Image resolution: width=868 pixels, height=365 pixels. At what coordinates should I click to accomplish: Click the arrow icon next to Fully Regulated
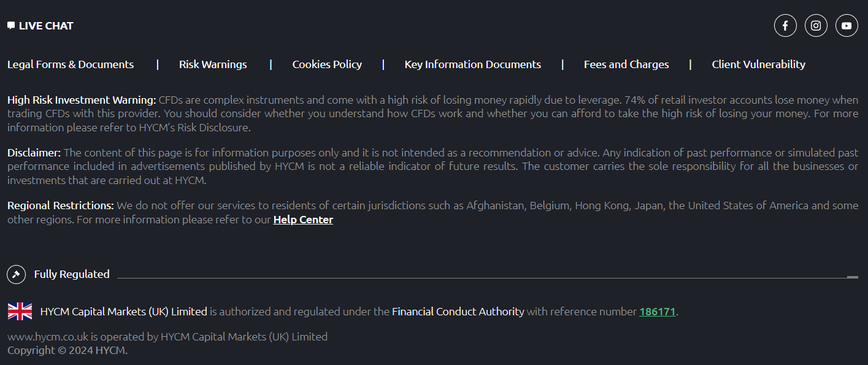coord(16,274)
